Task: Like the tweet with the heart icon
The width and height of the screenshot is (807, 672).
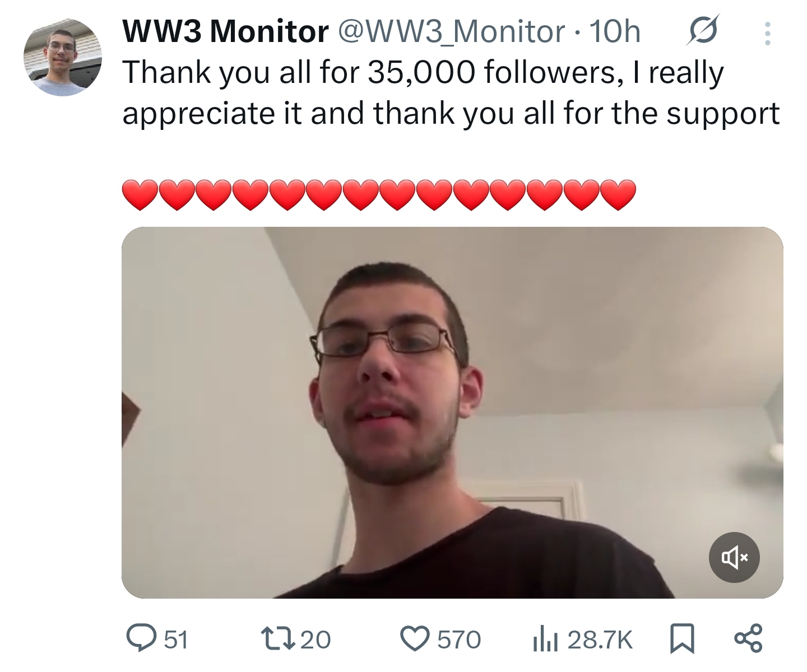Action: click(415, 640)
